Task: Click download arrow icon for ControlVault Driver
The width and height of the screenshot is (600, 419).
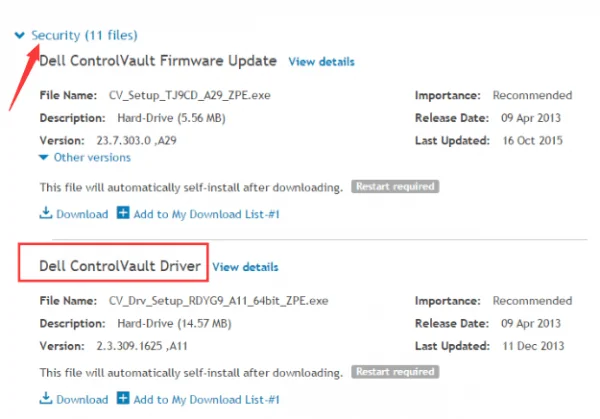Action: coord(46,398)
